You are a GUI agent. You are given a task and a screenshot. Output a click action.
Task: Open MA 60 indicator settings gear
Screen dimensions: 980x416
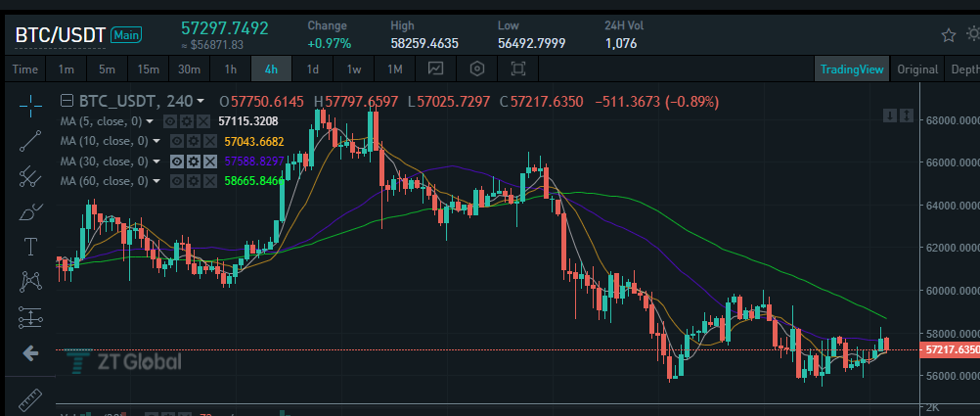194,181
